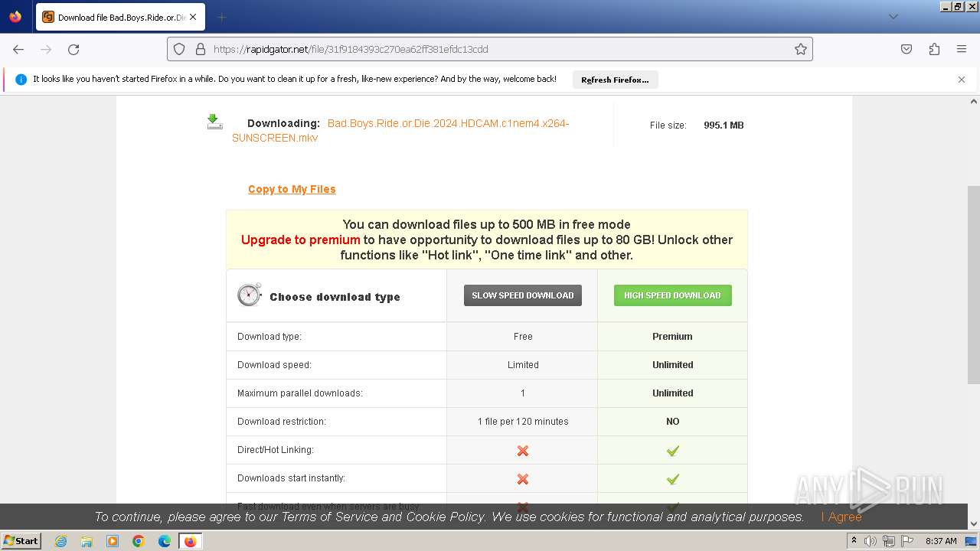Click the page vertical scrollbar thumb
Image resolution: width=980 pixels, height=551 pixels.
pos(974,284)
